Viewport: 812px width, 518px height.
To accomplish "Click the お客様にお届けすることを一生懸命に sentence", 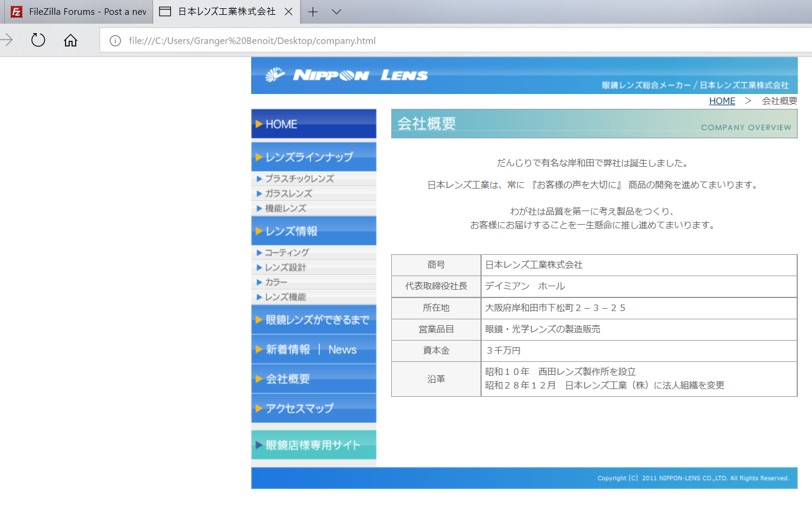I will click(593, 225).
